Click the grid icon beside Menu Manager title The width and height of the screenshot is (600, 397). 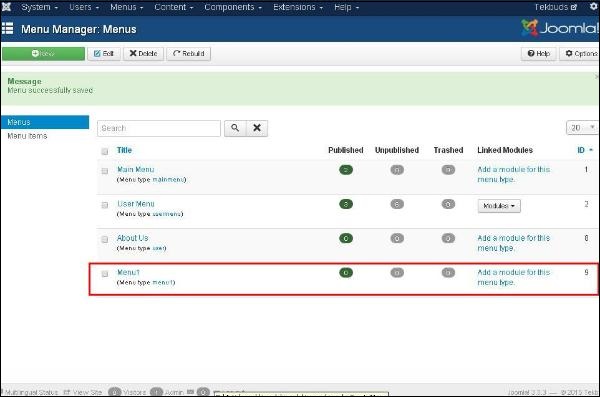(7, 29)
